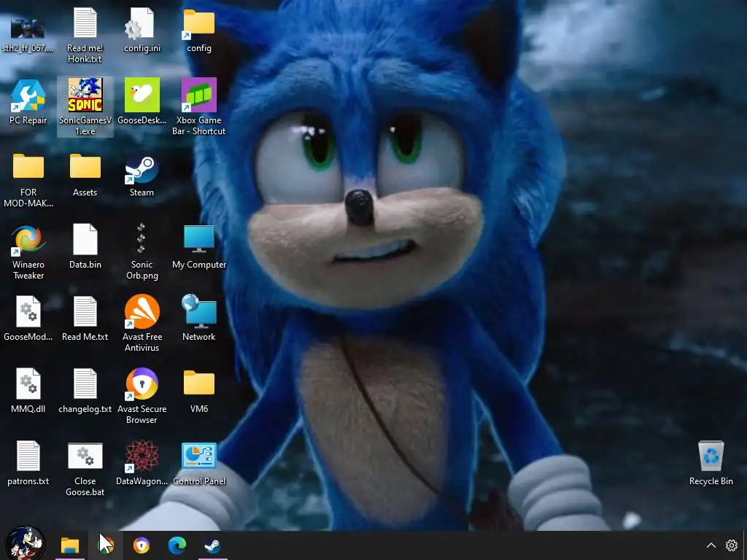Screen dimensions: 747x560
Task: Expand the hidden system tray icons
Action: click(711, 545)
